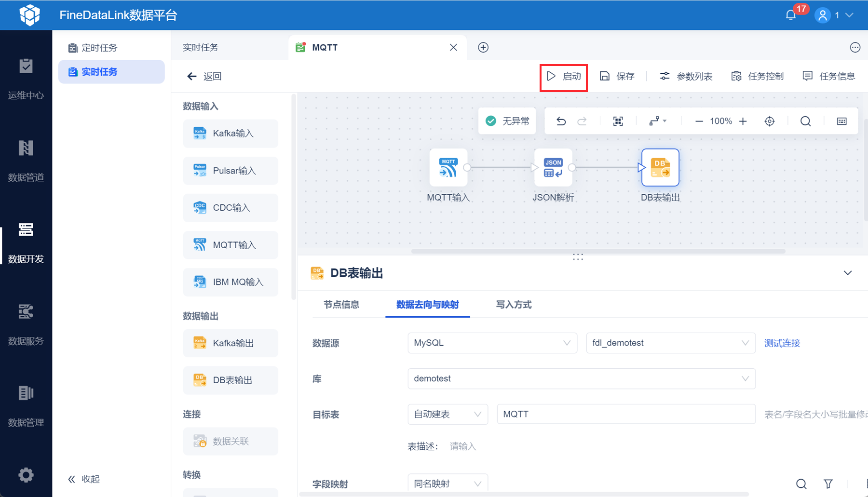Select the MQTT输入 node on canvas
The width and height of the screenshot is (868, 497).
448,167
